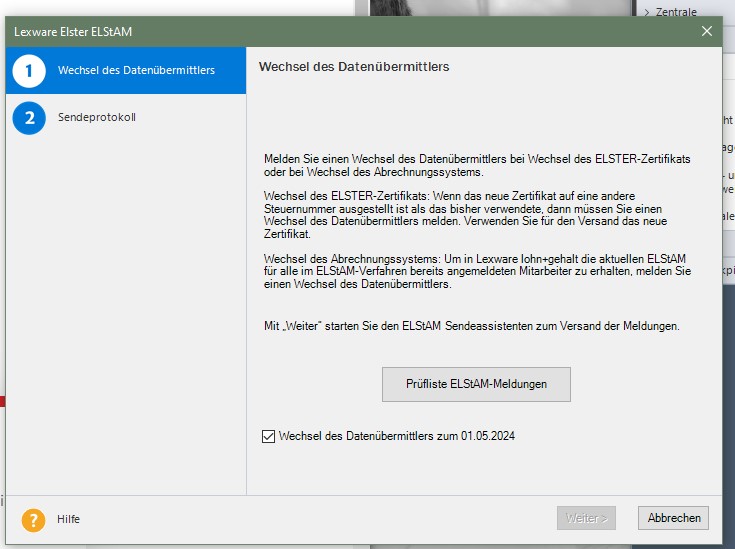Expand the Zentrale entry in the background window
This screenshot has width=735, height=549.
point(647,12)
